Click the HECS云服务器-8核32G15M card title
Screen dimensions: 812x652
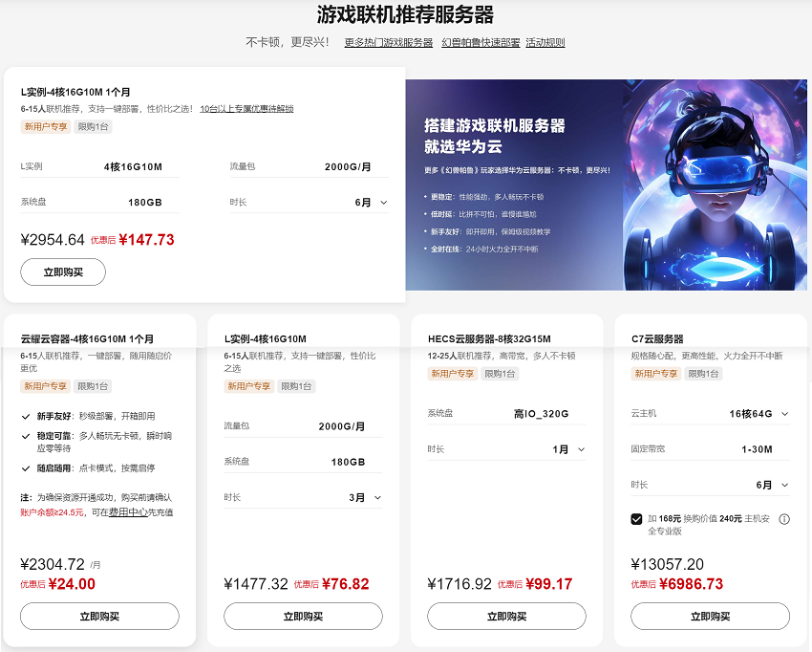[489, 339]
